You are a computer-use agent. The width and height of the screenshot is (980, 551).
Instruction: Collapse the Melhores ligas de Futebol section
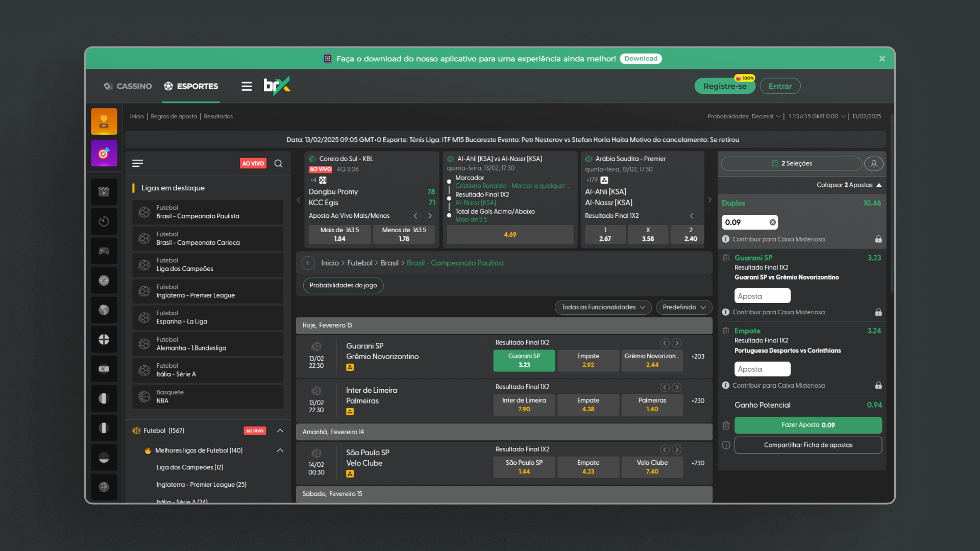[280, 450]
